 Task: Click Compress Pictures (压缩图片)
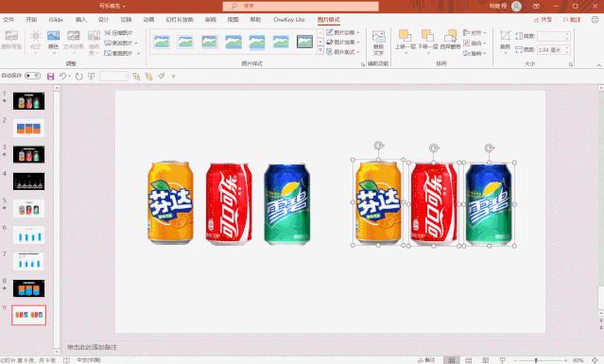click(x=119, y=33)
